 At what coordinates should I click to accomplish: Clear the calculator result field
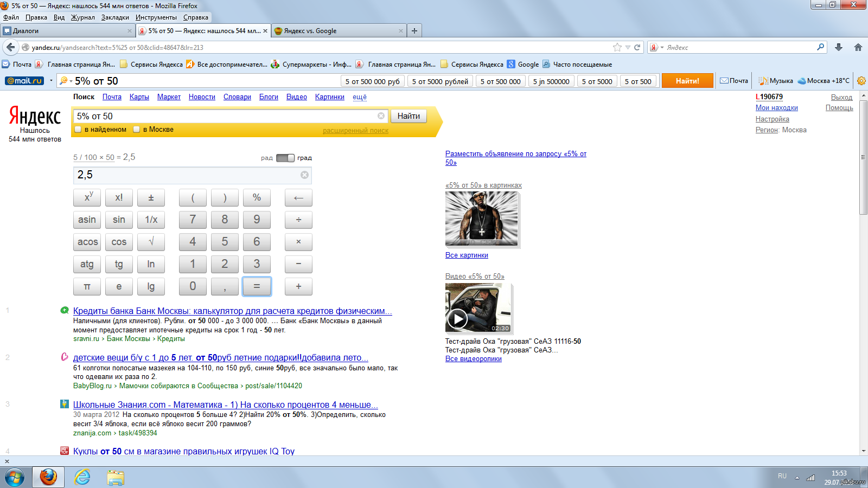click(304, 175)
